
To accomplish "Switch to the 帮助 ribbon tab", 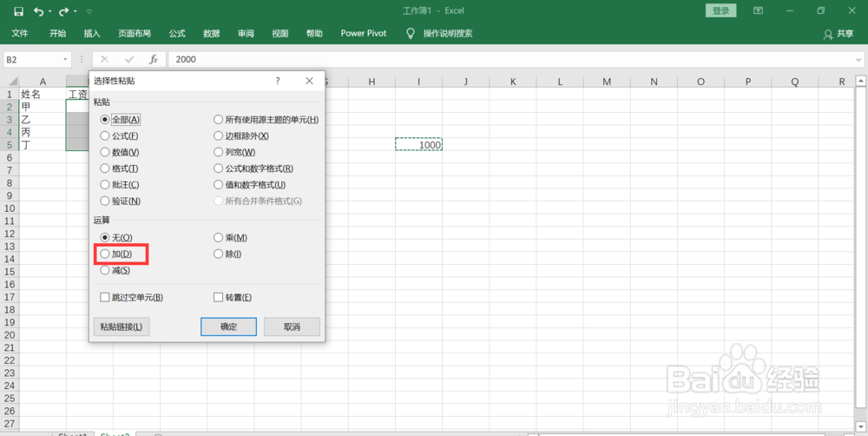I will (x=314, y=33).
